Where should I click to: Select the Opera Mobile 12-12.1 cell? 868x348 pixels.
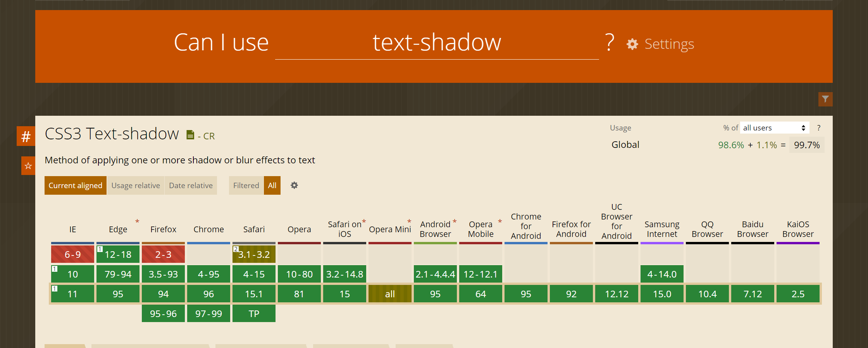(x=480, y=274)
